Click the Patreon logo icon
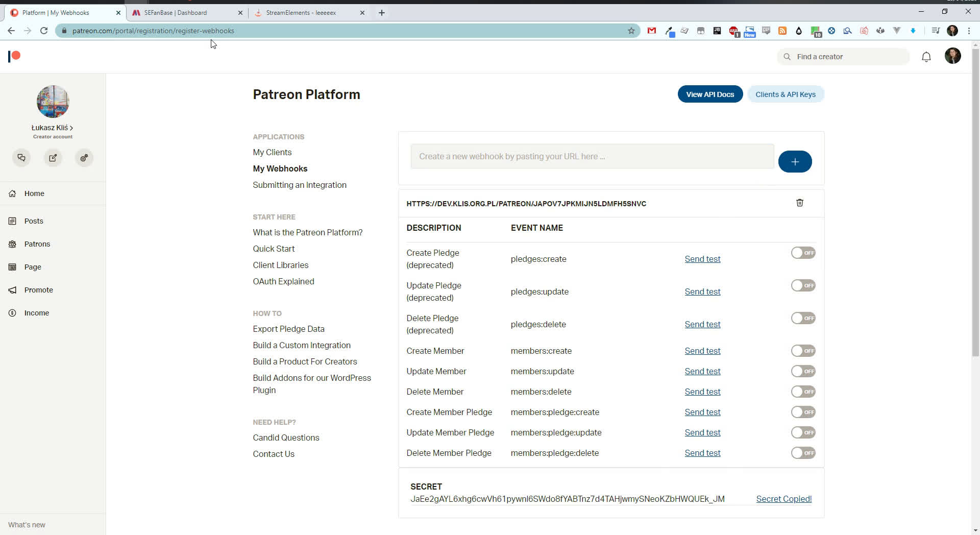 point(14,56)
